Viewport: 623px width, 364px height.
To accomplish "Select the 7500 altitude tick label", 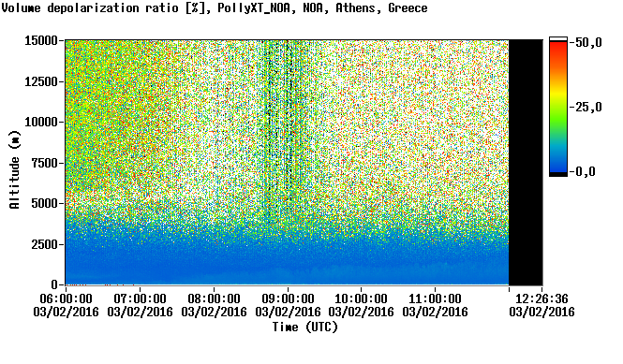I will [x=44, y=163].
